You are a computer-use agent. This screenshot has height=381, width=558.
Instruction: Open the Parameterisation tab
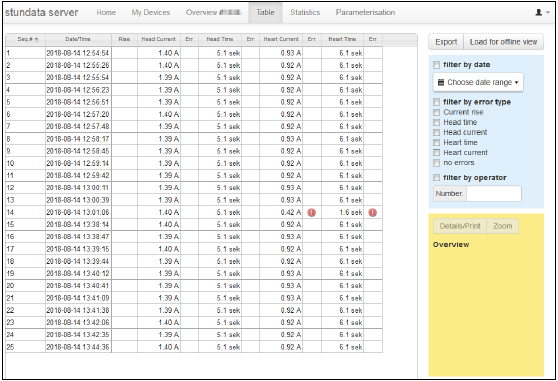coord(365,12)
